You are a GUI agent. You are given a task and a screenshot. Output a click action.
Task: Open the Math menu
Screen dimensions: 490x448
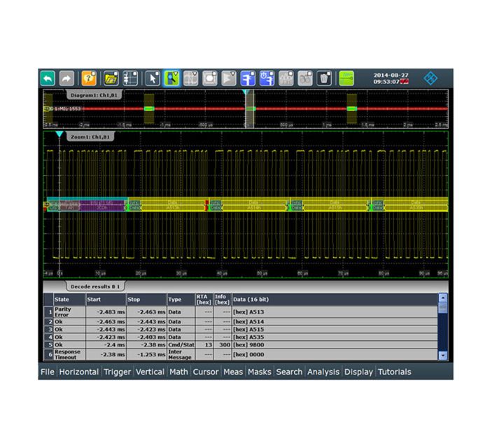[x=178, y=372]
